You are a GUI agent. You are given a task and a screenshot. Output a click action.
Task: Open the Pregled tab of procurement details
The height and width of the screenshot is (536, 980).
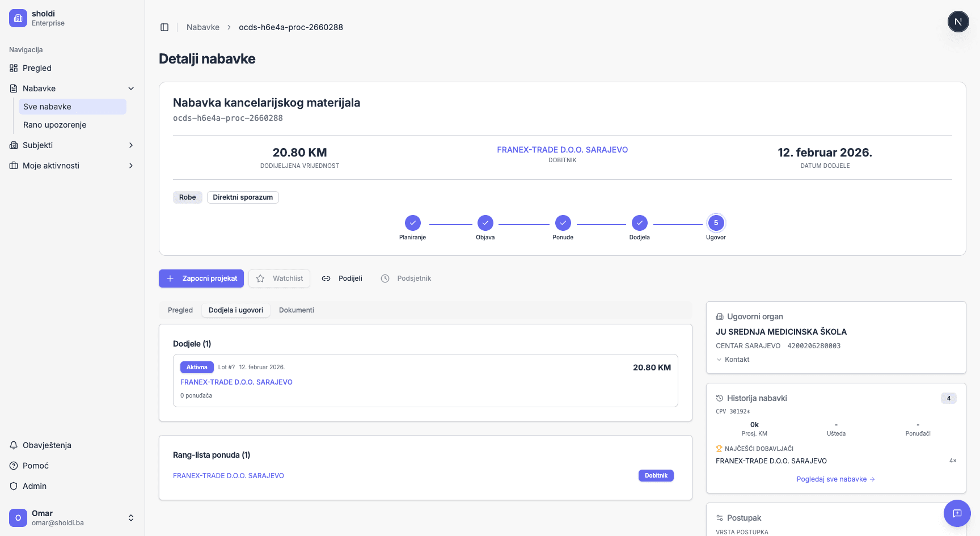pos(180,310)
